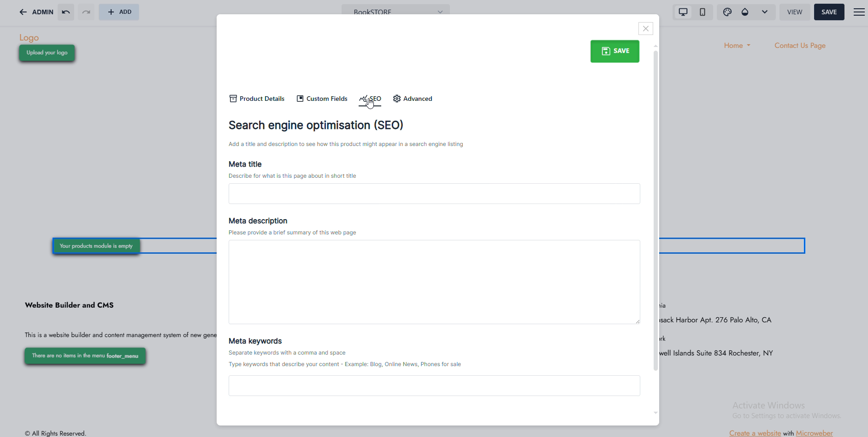Image resolution: width=868 pixels, height=437 pixels.
Task: Click the scroll down arrow in dialog
Action: [655, 413]
